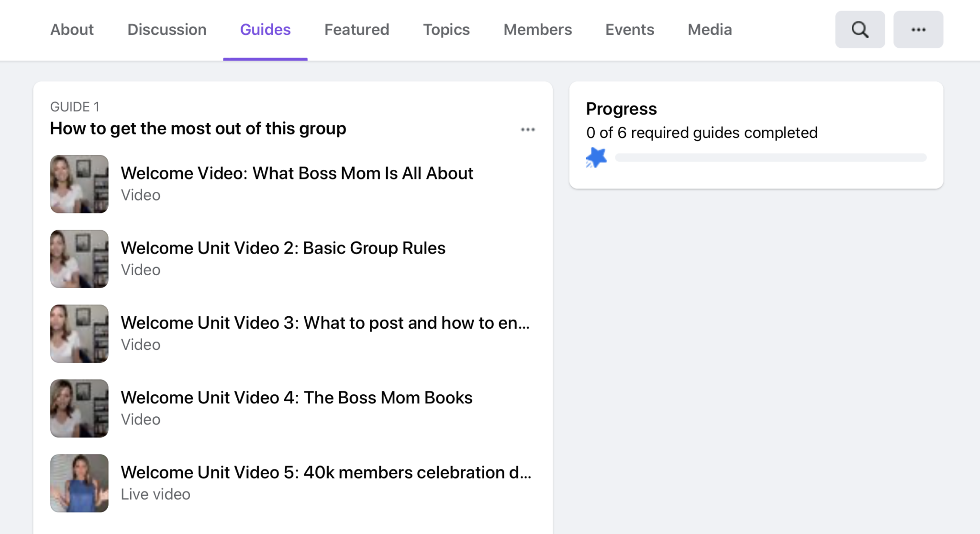Screen dimensions: 980x534
Task: Open the Topics tab
Action: (x=446, y=30)
